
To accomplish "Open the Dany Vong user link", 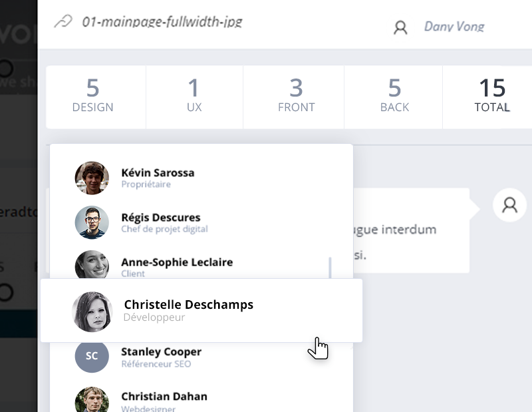I will pos(454,26).
